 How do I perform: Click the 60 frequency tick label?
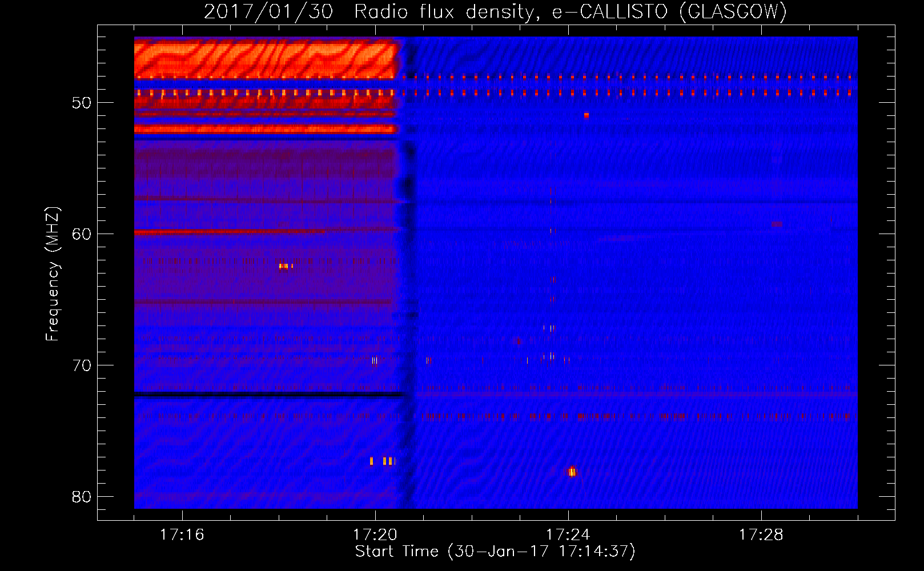tap(82, 234)
